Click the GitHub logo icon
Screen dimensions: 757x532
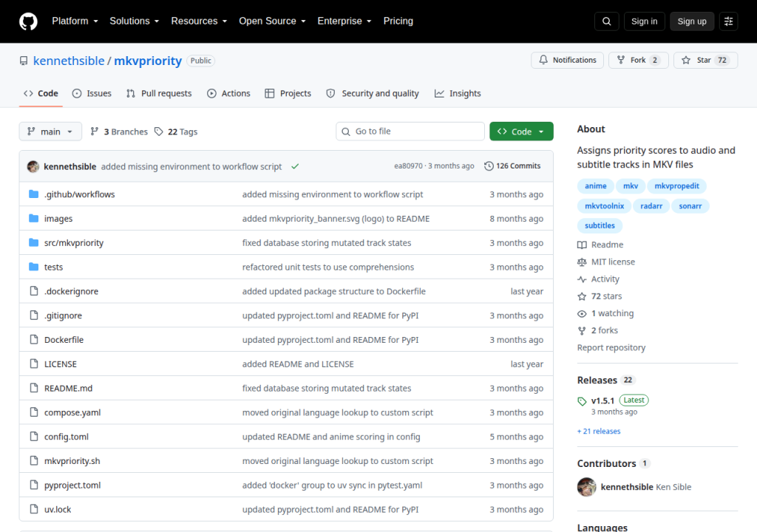point(28,21)
